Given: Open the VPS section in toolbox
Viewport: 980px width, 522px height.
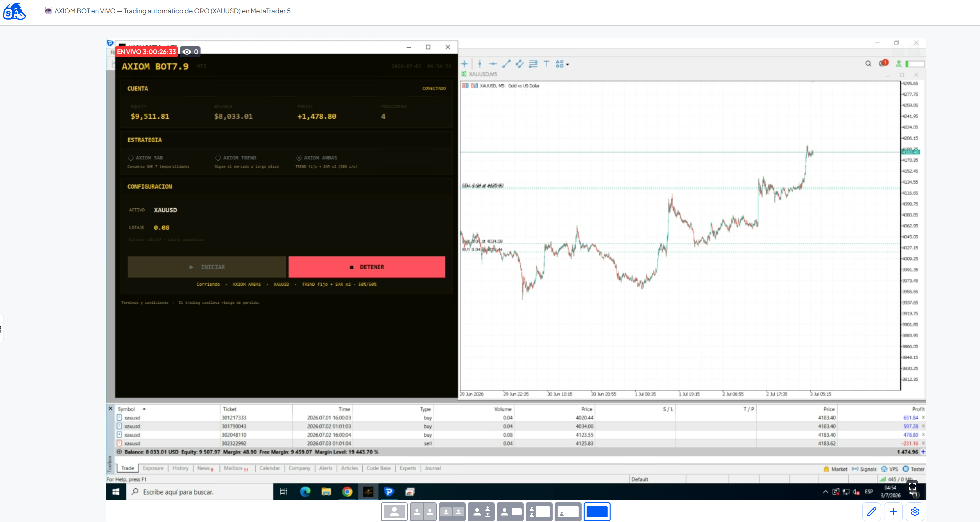Looking at the screenshot, I should 889,469.
